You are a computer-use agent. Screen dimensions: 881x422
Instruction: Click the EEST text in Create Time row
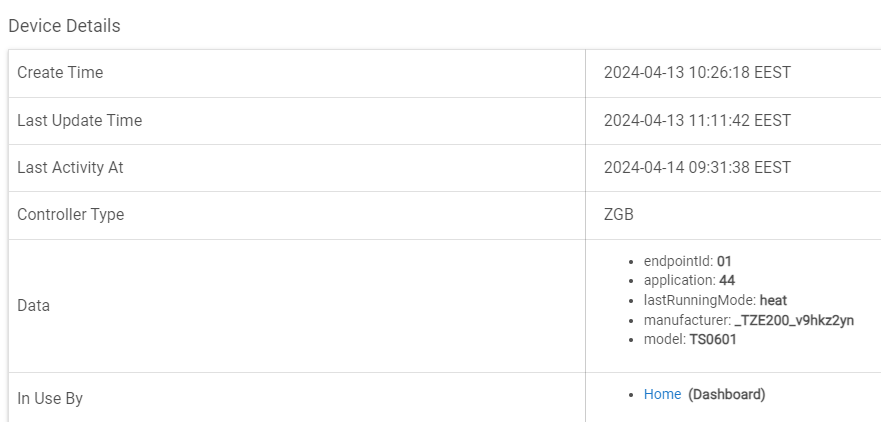773,72
